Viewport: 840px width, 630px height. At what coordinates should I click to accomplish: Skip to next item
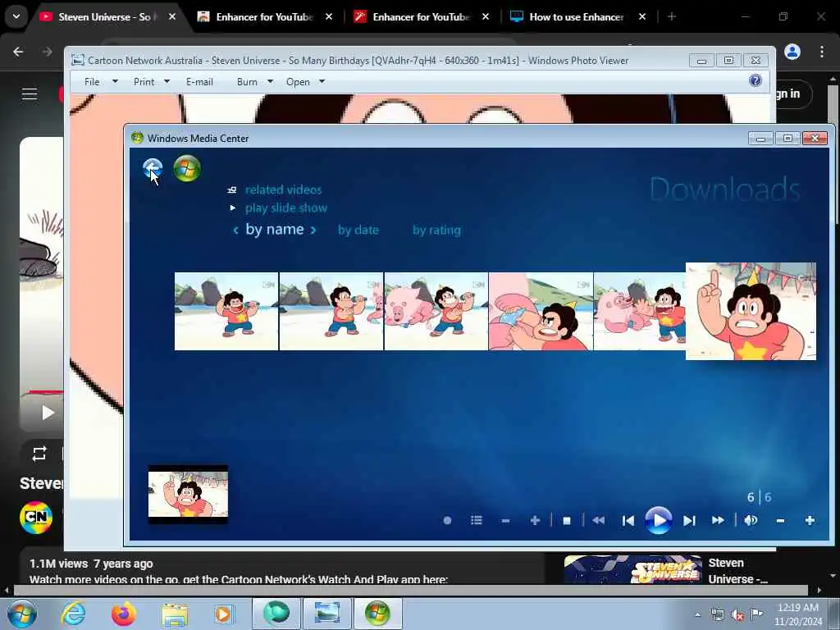689,520
